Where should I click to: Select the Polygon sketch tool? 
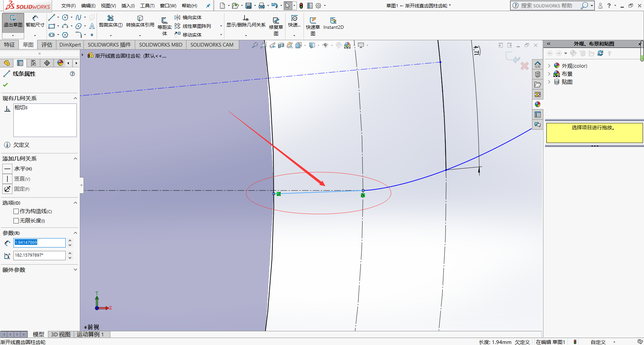[65, 35]
